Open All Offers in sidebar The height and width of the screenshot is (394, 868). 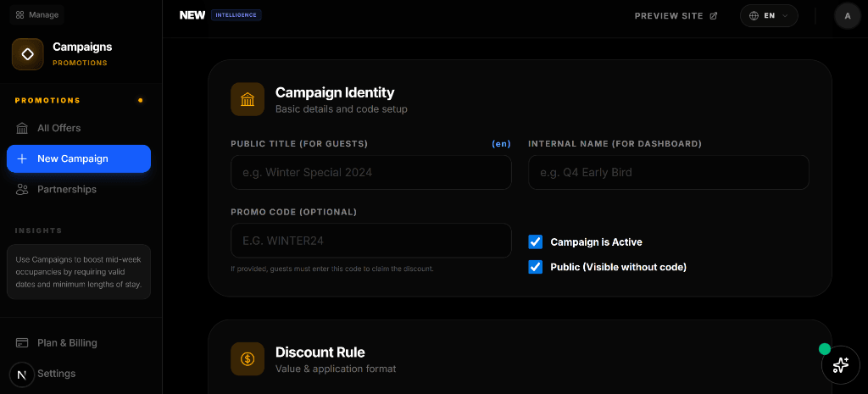(79, 129)
